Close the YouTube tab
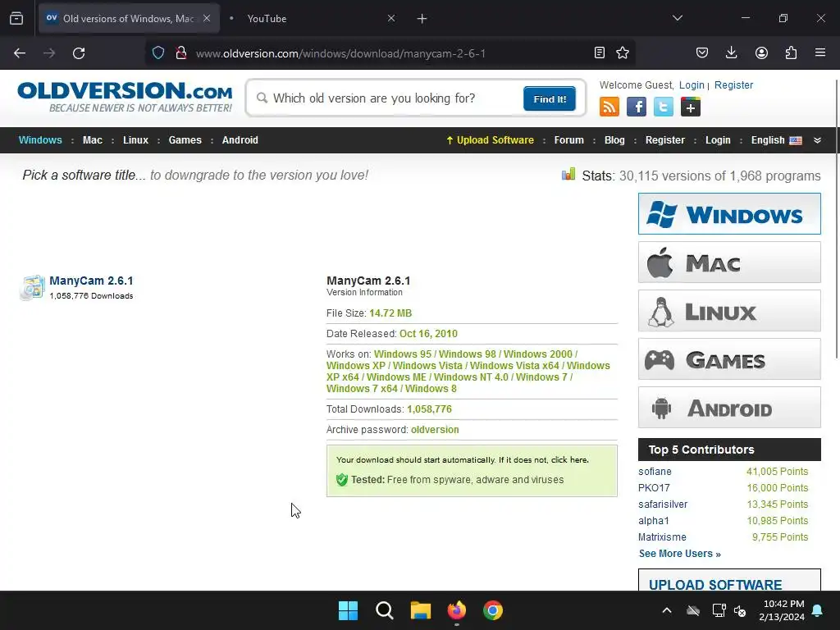Image resolution: width=840 pixels, height=630 pixels. [391, 18]
